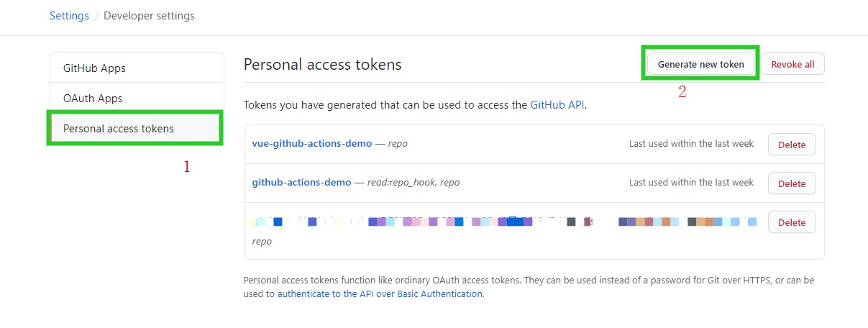
Task: Open GitHub Apps in the sidebar
Action: point(94,68)
